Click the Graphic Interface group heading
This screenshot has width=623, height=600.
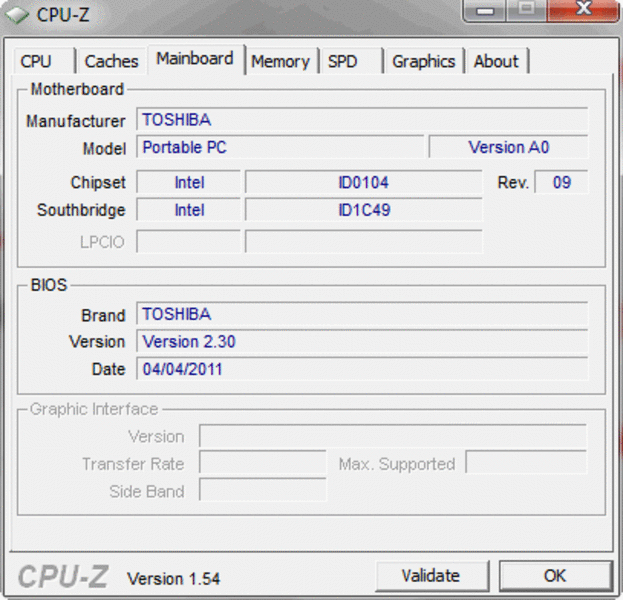[94, 409]
